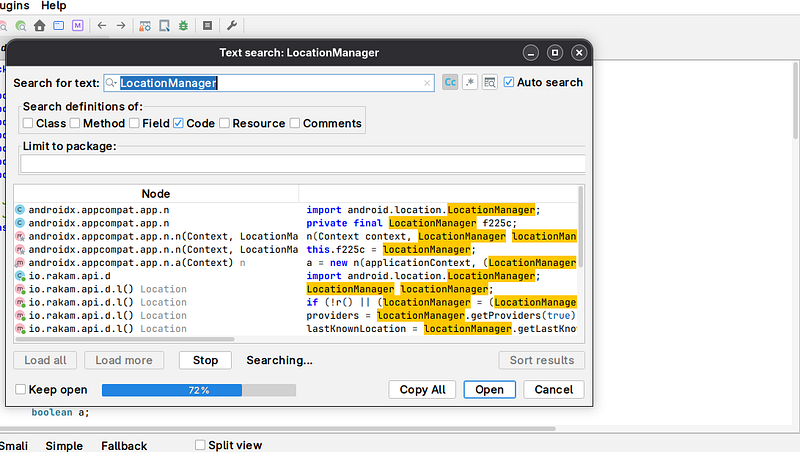800x452 pixels.
Task: Switch to the Simple tab
Action: [x=64, y=445]
